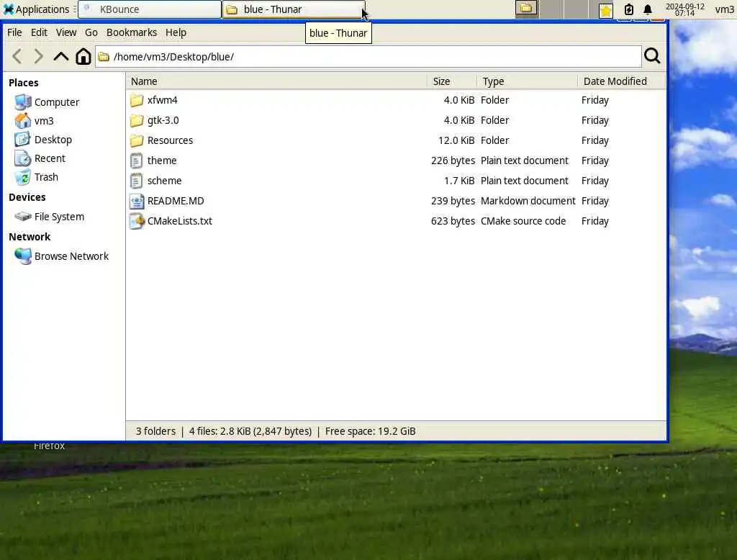This screenshot has height=560, width=737.
Task: Select the gtk-3.0 folder icon
Action: [x=137, y=120]
